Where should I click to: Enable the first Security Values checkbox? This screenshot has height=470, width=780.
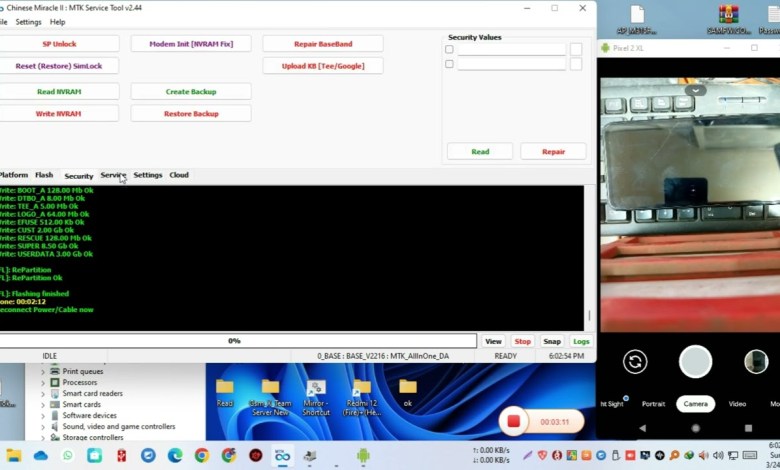[x=449, y=49]
